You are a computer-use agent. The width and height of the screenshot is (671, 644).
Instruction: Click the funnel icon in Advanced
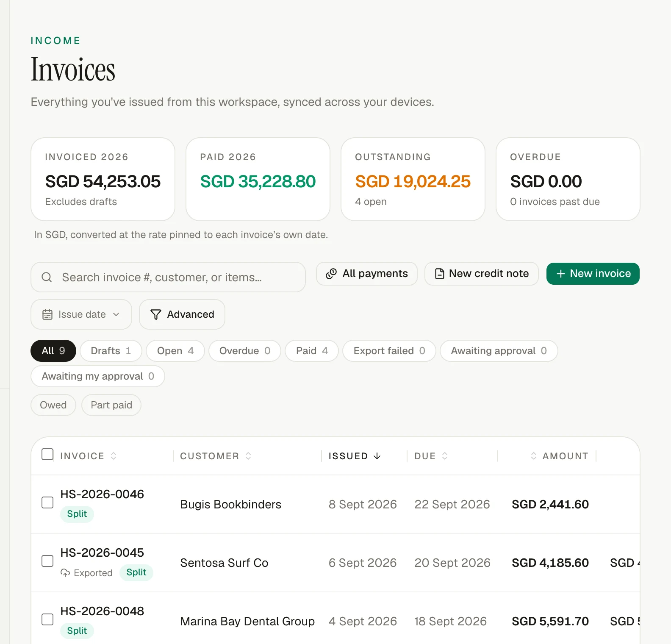click(x=156, y=314)
